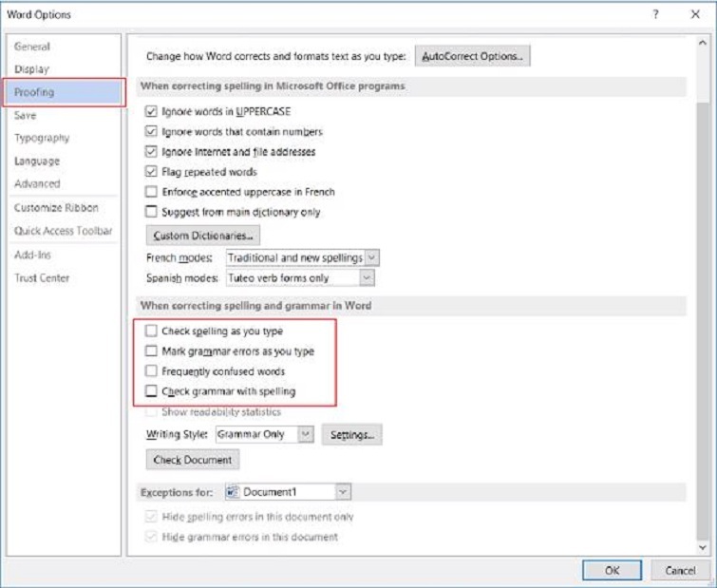
Task: Switch to the Advanced category
Action: point(37,183)
